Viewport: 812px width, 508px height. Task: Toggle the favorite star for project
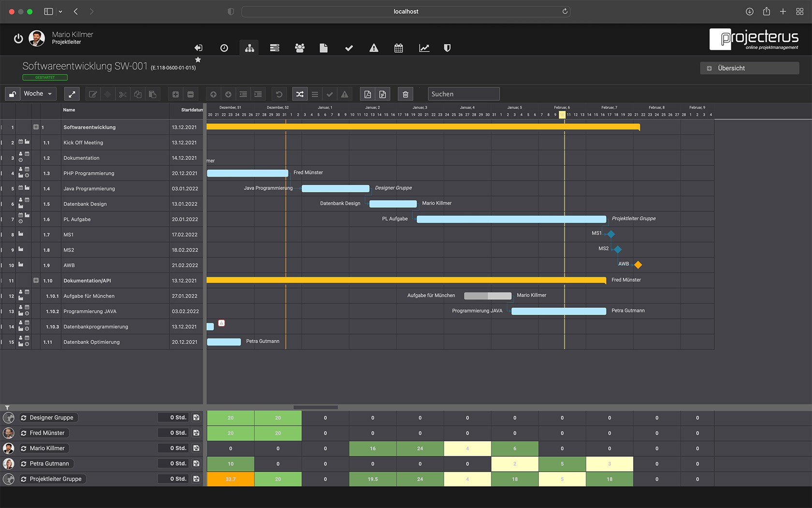(198, 60)
